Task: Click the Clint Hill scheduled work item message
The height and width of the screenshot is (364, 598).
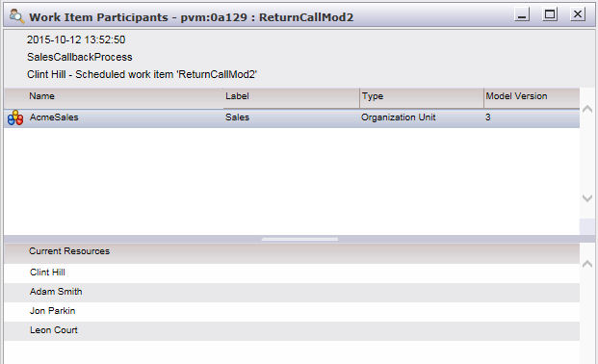Action: [142, 74]
